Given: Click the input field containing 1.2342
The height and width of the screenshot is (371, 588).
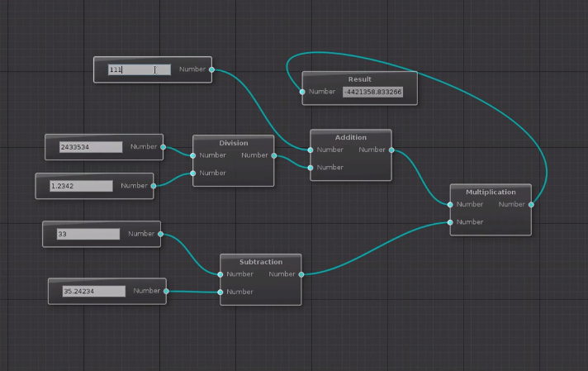Looking at the screenshot, I should [x=81, y=186].
